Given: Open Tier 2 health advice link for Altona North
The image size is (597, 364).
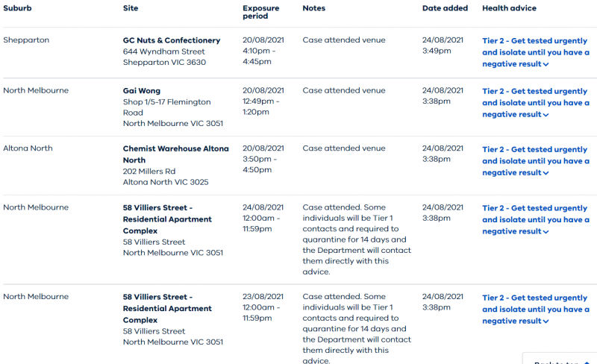Looking at the screenshot, I should 535,160.
